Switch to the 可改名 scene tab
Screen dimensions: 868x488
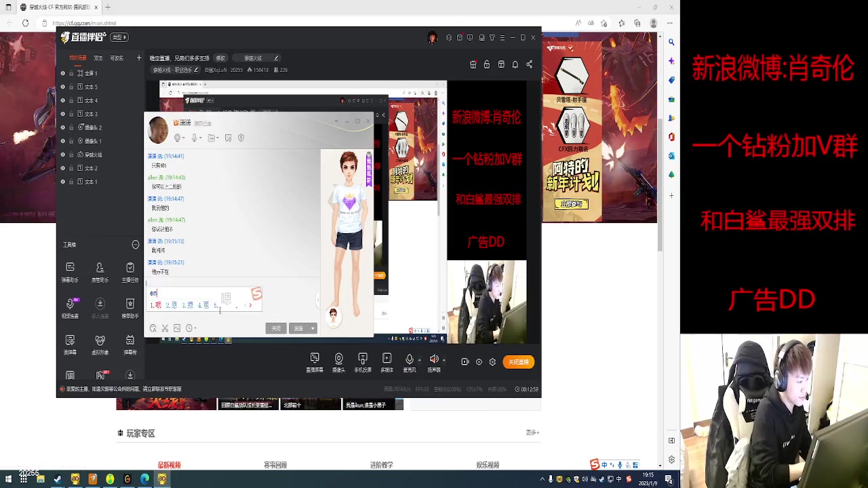click(117, 58)
